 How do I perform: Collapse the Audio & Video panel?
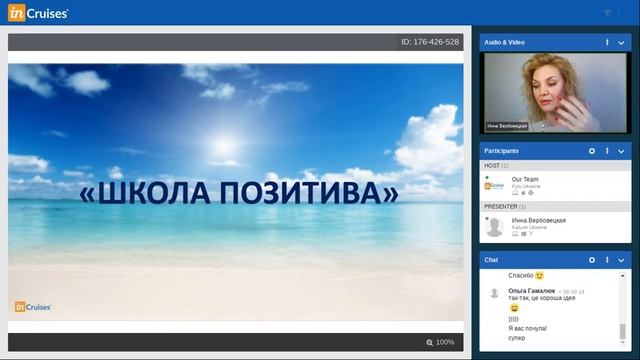pyautogui.click(x=621, y=42)
